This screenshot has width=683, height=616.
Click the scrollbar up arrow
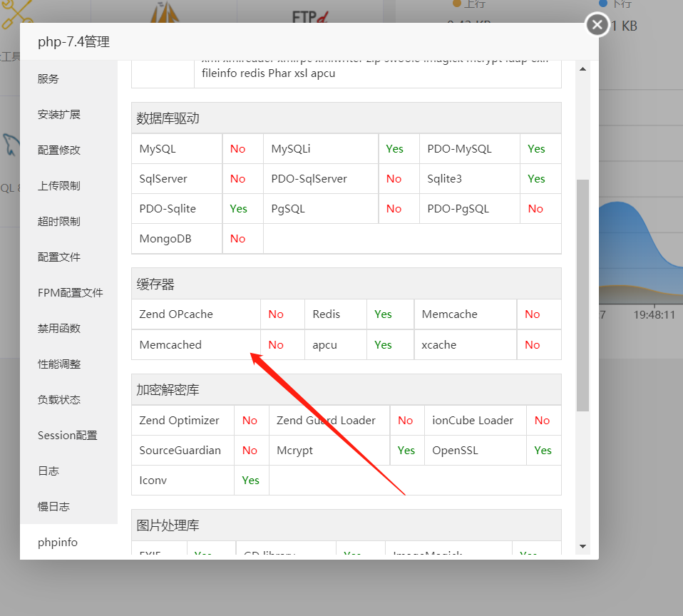[582, 69]
